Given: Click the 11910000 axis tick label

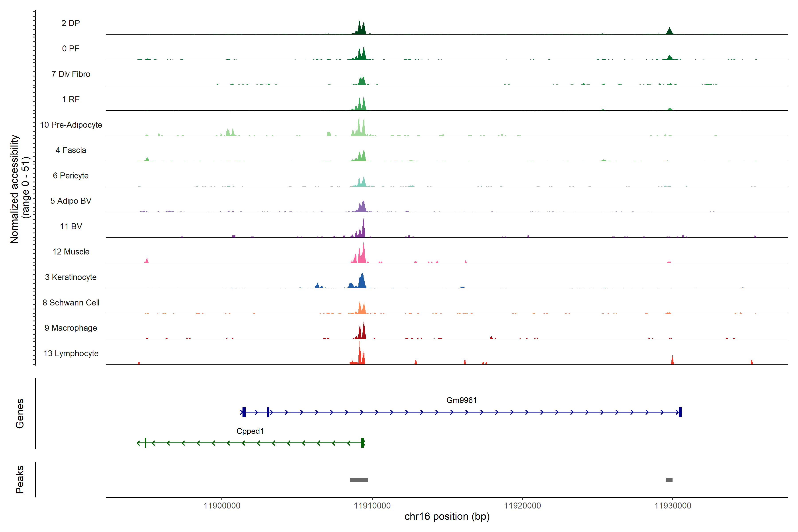Looking at the screenshot, I should coord(372,506).
